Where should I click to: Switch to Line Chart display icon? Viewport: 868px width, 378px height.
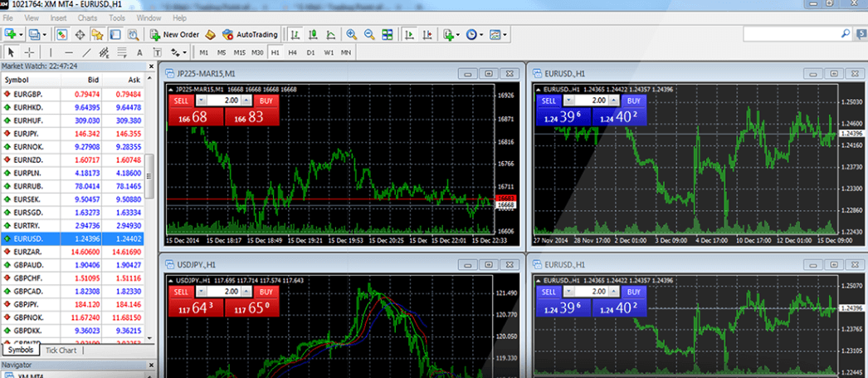330,34
